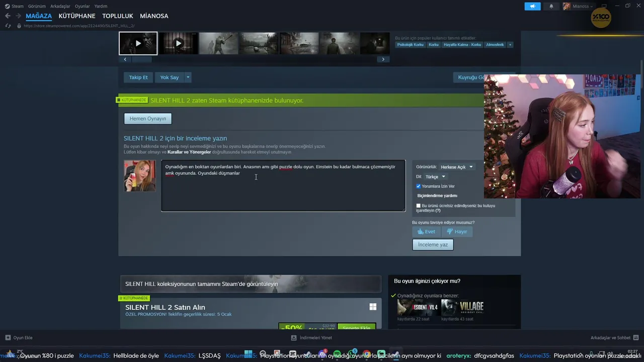Image resolution: width=644 pixels, height=362 pixels.
Task: Open the Dil Türkçe language dropdown
Action: pos(435,177)
